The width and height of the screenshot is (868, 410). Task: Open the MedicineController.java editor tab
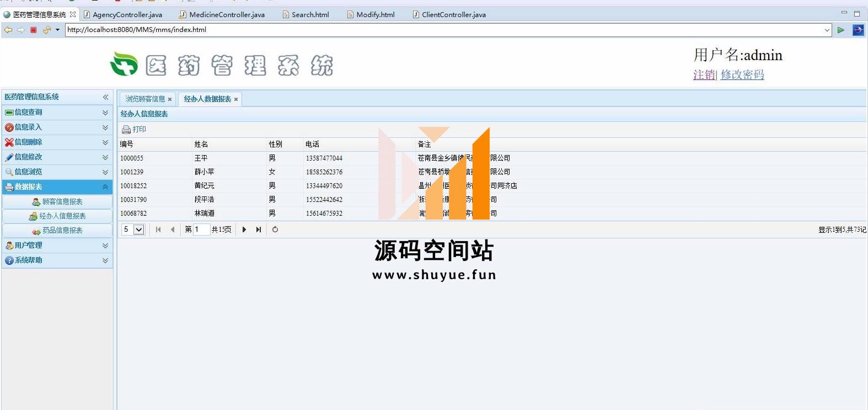click(226, 15)
